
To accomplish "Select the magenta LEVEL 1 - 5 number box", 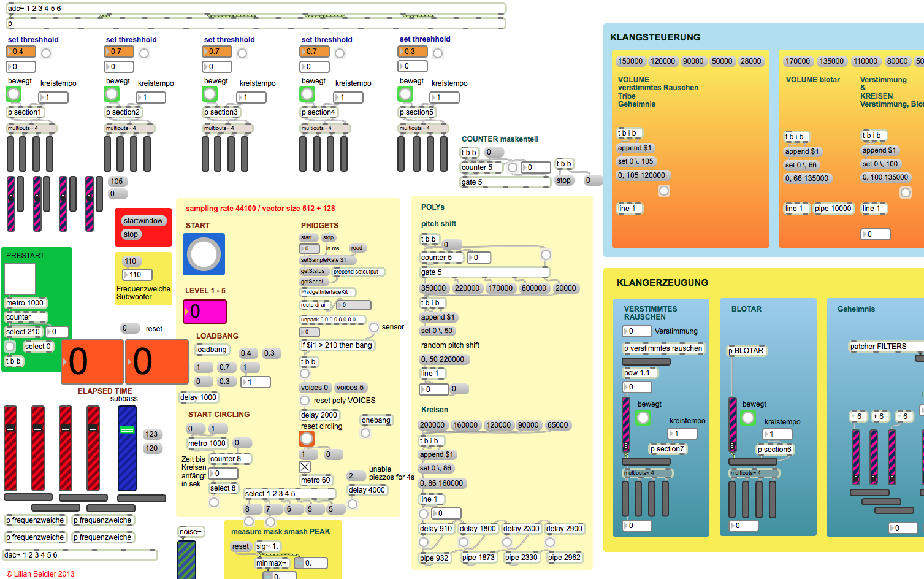I will coord(205,312).
